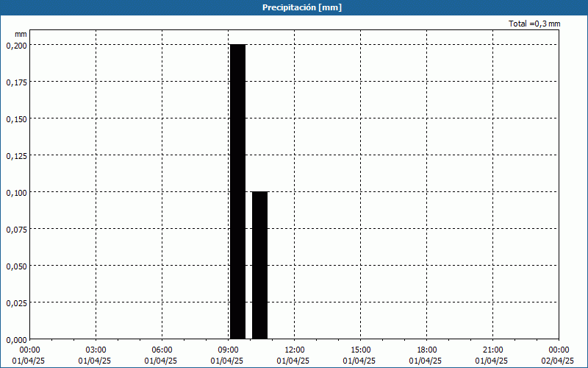Click the 15:00 01/04/25 time label
Viewport: 588px width, 368px height.
click(x=359, y=355)
